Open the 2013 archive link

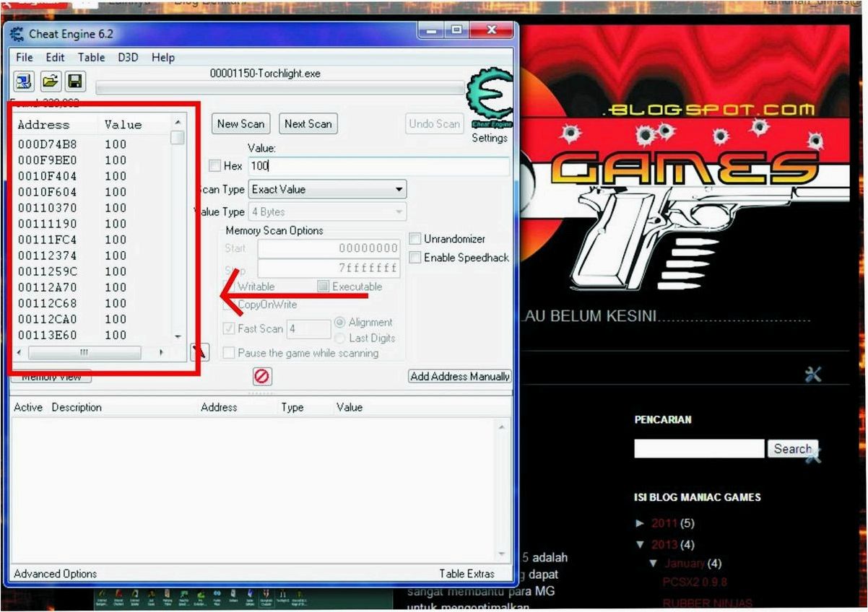click(664, 544)
